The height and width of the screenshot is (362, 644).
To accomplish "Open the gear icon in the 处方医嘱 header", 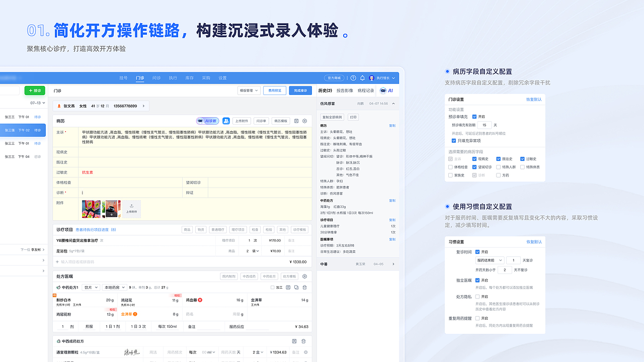I will [x=304, y=276].
